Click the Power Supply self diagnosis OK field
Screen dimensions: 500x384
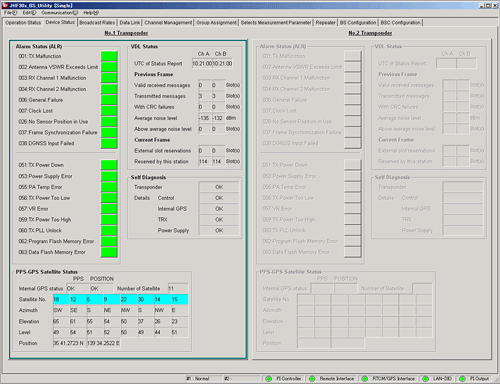(219, 230)
